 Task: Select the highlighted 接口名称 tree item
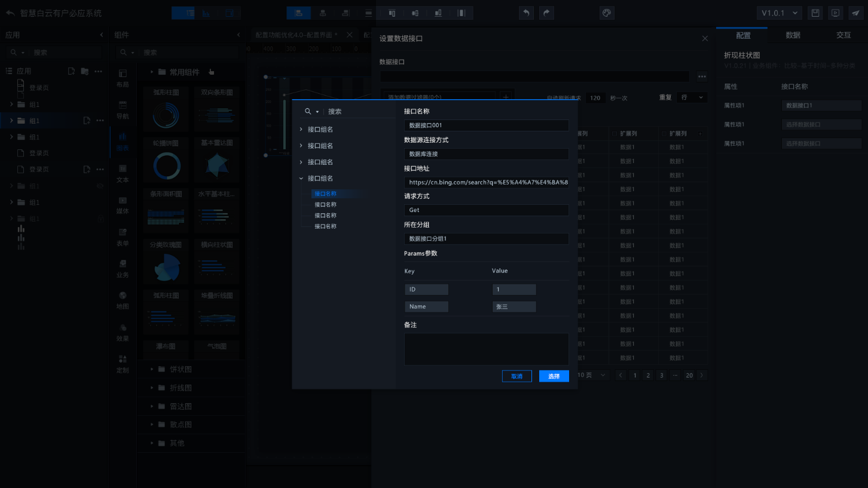click(x=326, y=194)
